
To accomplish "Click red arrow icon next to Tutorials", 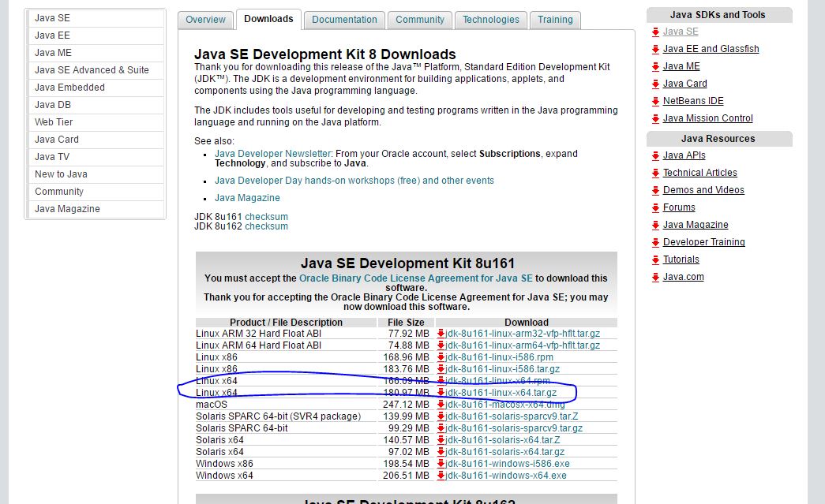I will point(655,260).
